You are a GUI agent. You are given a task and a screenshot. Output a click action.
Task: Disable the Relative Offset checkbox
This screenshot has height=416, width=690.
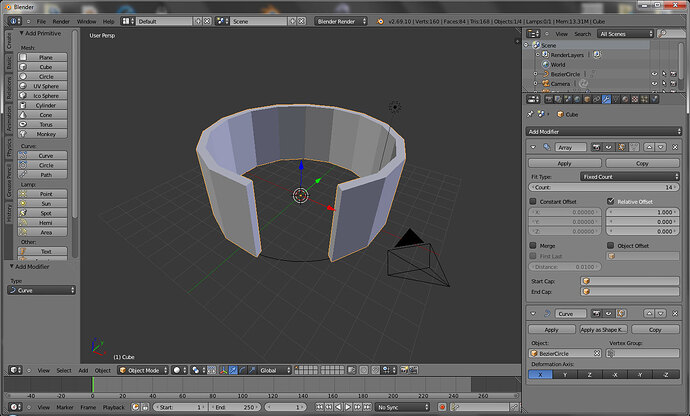[x=610, y=201]
